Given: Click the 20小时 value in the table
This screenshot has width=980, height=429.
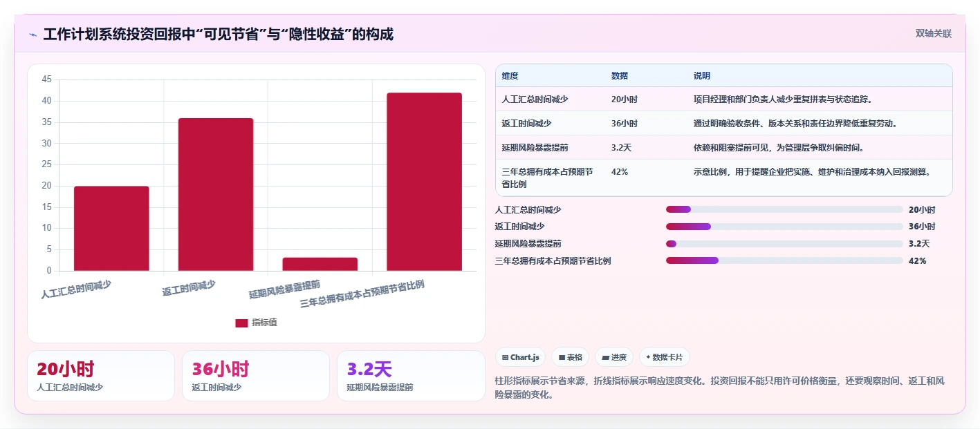Looking at the screenshot, I should 625,99.
